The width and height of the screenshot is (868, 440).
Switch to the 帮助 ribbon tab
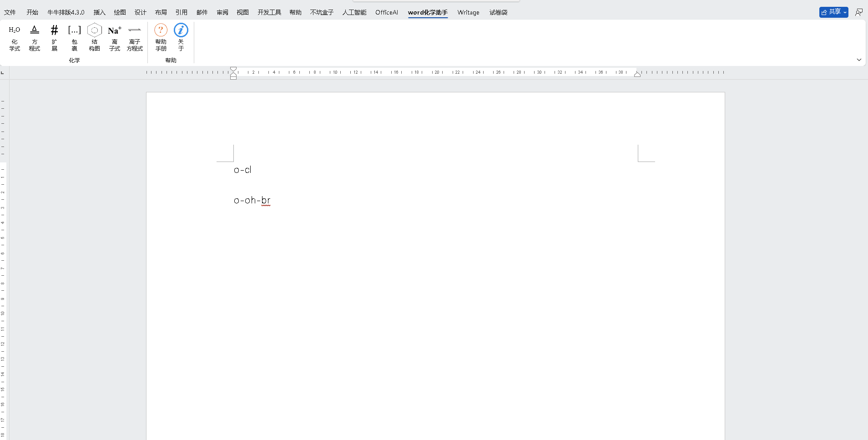296,12
